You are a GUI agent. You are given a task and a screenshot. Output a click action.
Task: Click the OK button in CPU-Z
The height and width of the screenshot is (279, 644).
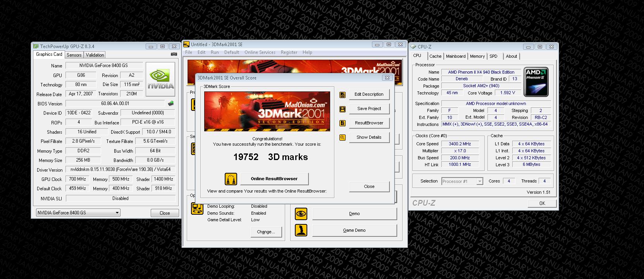pos(542,203)
